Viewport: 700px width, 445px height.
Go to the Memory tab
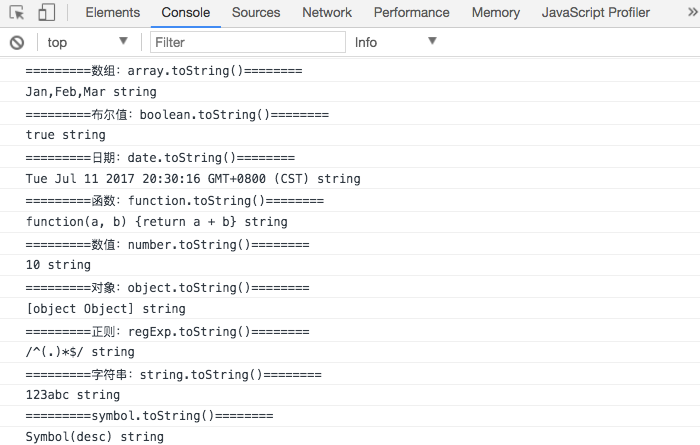[496, 12]
